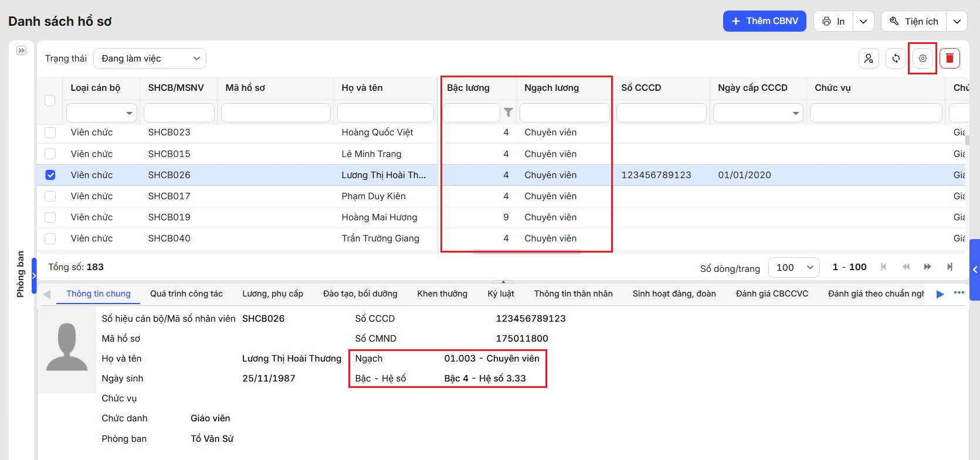Click the red delete trash icon

click(950, 59)
